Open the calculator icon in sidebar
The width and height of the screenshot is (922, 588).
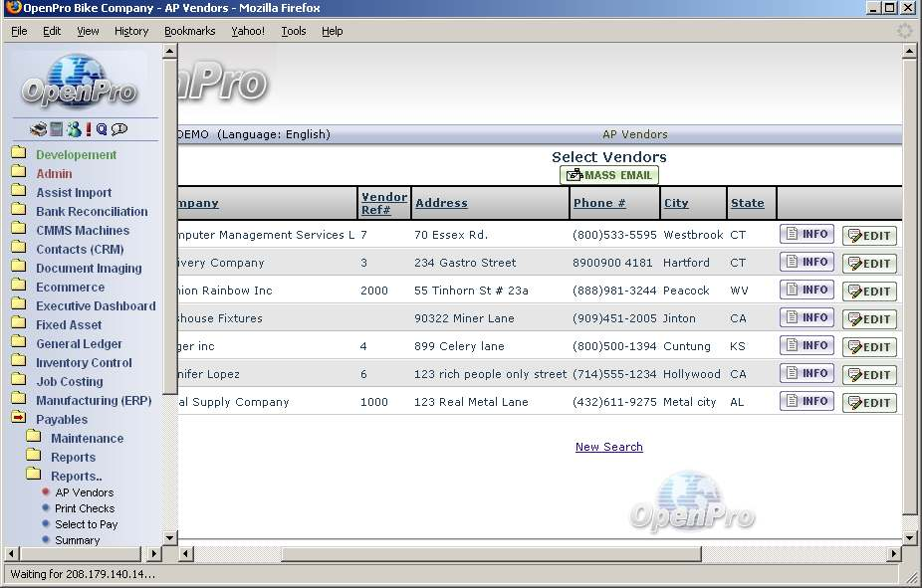[57, 129]
